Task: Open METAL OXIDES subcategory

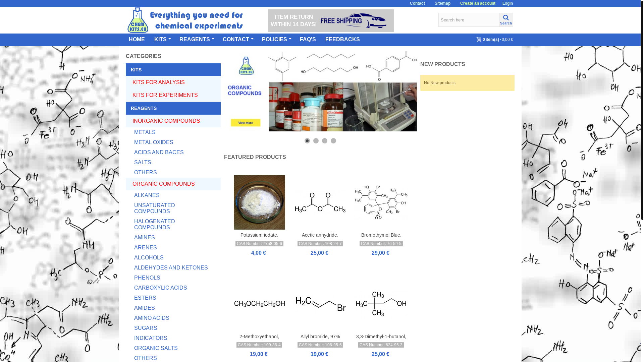Action: click(x=154, y=142)
